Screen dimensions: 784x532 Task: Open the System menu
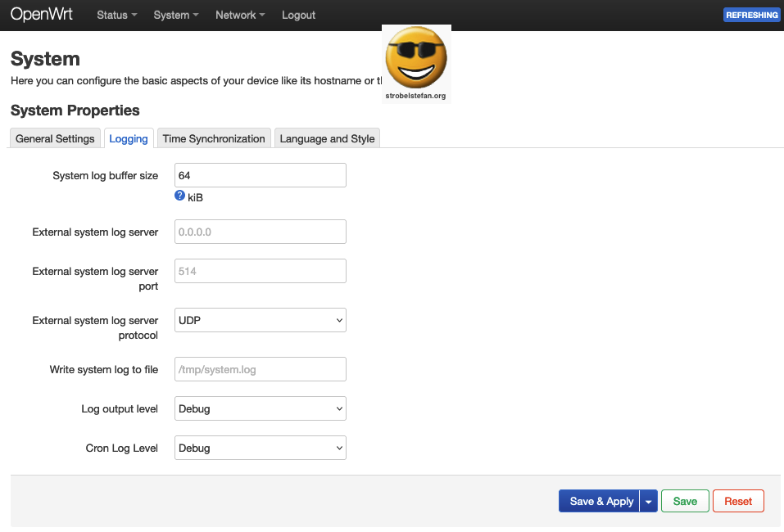(175, 14)
